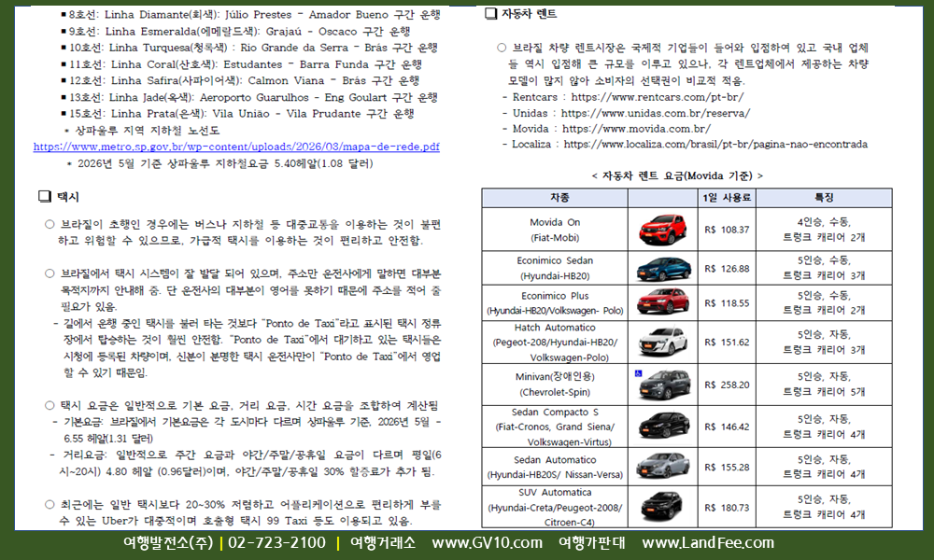Click the 8호선 Linha Diamante line entry

(250, 14)
